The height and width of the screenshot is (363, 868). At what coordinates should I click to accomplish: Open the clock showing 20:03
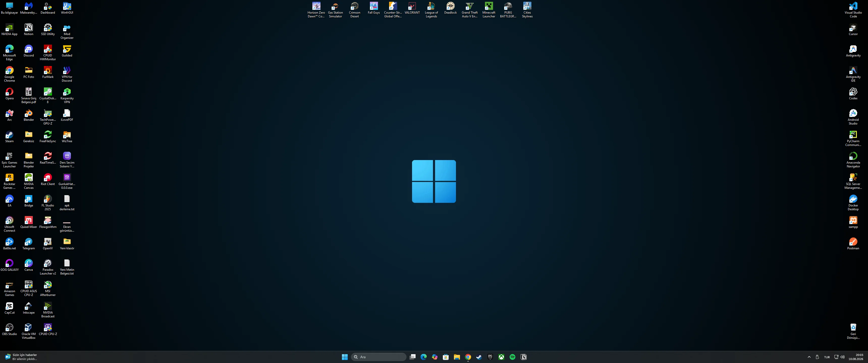click(856, 357)
